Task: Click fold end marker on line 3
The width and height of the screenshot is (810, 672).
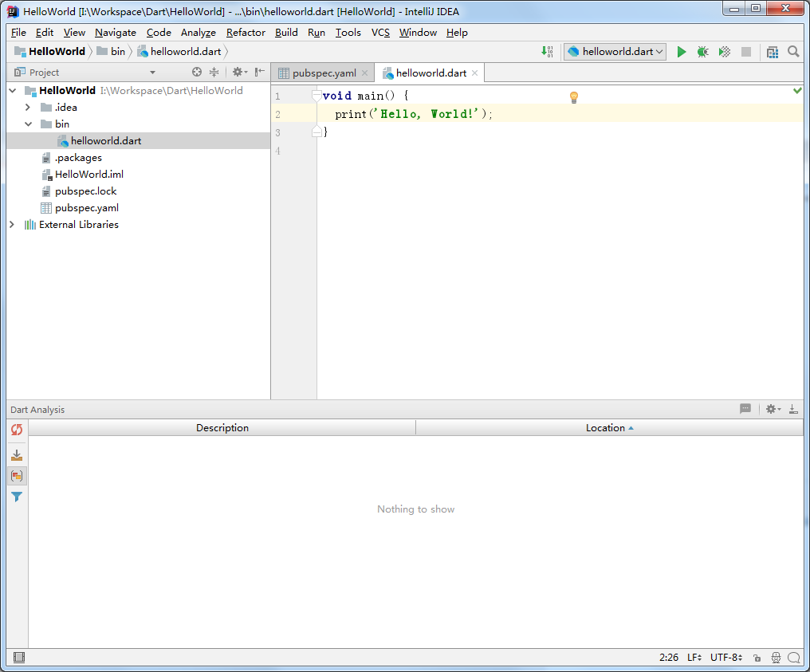Action: click(317, 132)
